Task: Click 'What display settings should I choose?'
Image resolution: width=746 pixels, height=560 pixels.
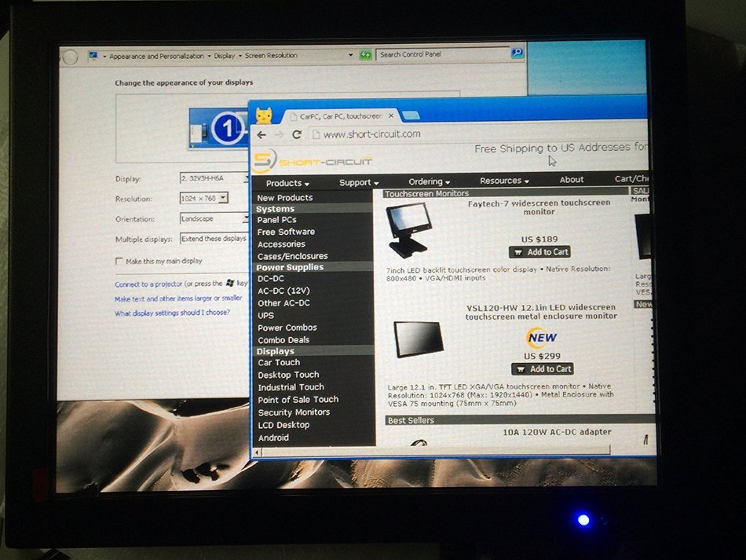Action: [x=172, y=313]
